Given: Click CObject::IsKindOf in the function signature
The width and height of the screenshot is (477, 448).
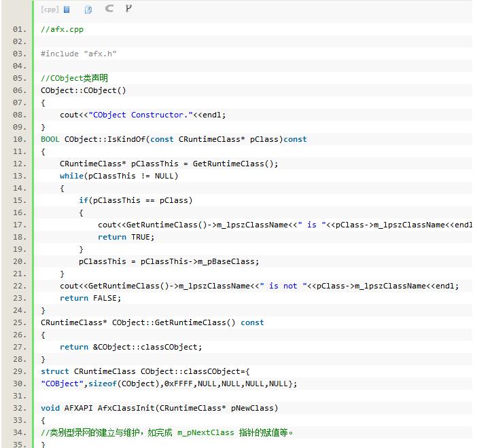Looking at the screenshot, I should tap(105, 139).
